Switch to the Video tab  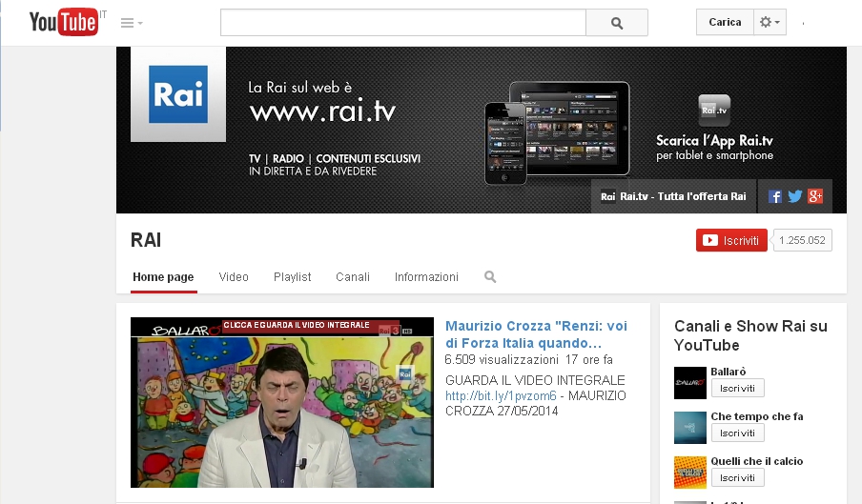[234, 277]
